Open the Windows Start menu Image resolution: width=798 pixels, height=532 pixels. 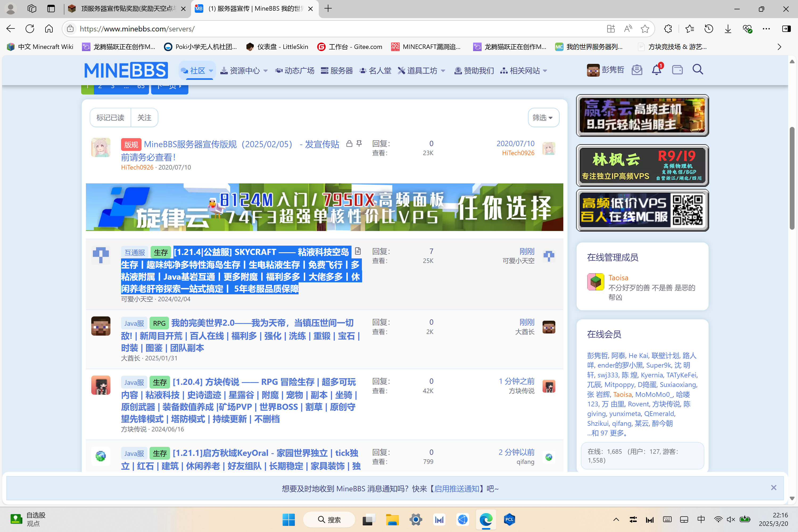coord(289,519)
